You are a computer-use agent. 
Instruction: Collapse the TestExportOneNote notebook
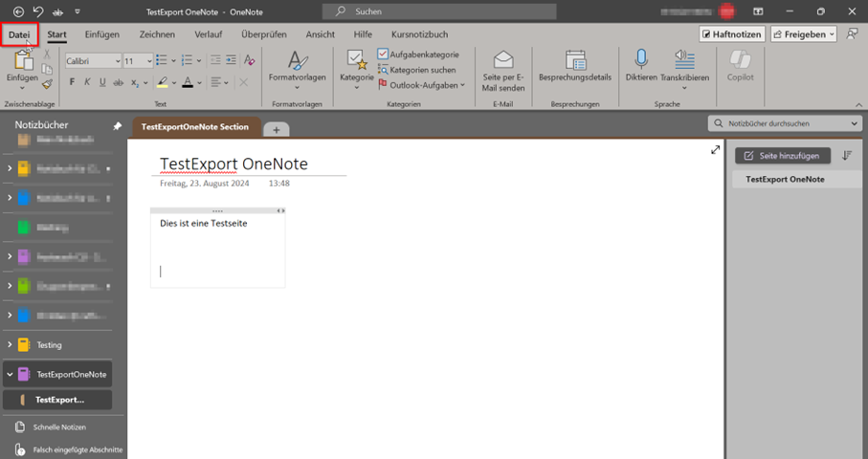coord(10,375)
